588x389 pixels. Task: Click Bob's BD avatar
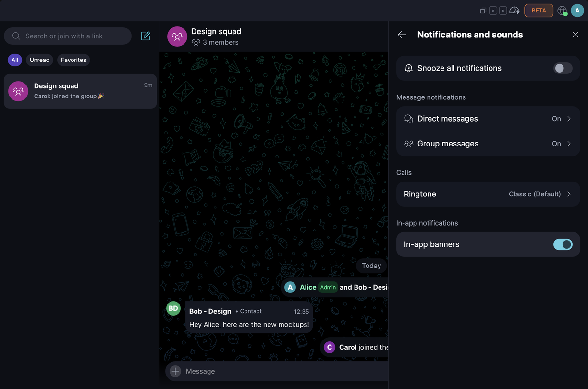[173, 308]
